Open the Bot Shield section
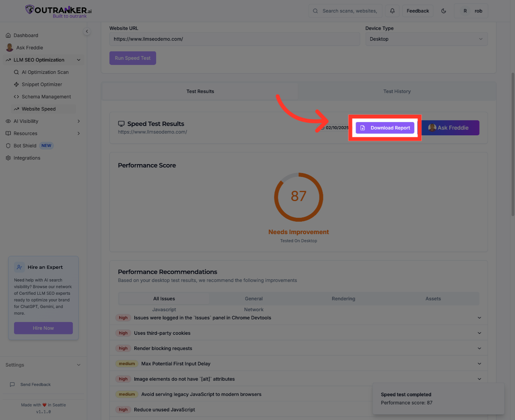 25,145
